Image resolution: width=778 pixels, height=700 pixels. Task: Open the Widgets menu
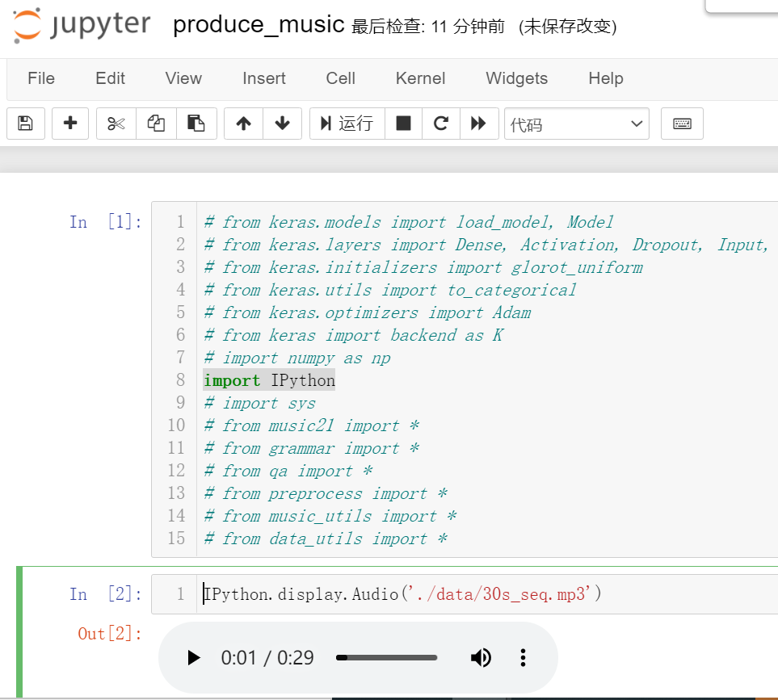click(x=516, y=78)
